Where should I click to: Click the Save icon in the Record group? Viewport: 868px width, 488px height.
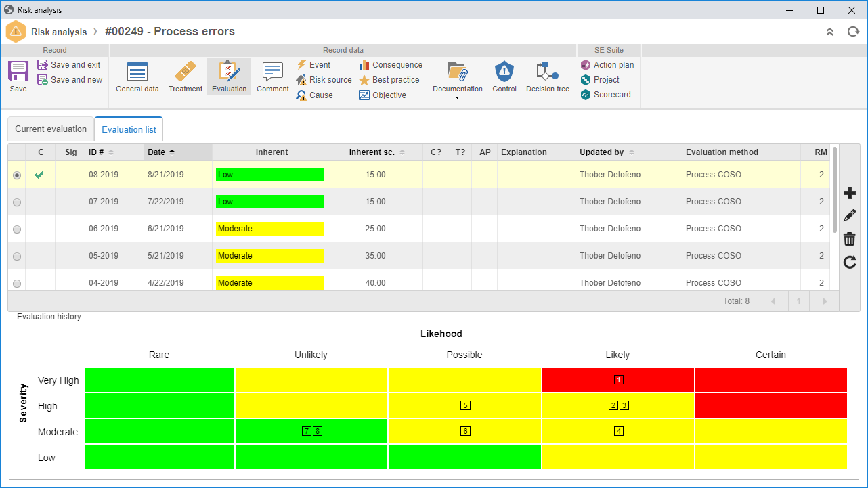[x=18, y=71]
